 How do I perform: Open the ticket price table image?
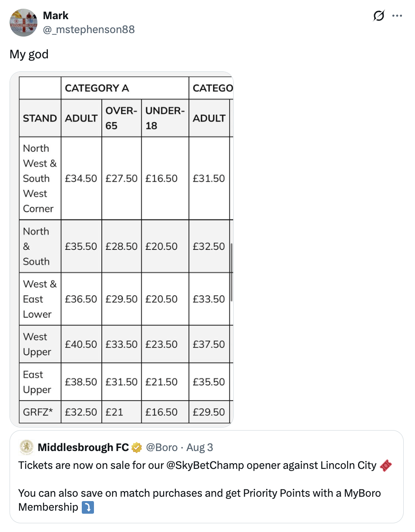[x=121, y=249]
